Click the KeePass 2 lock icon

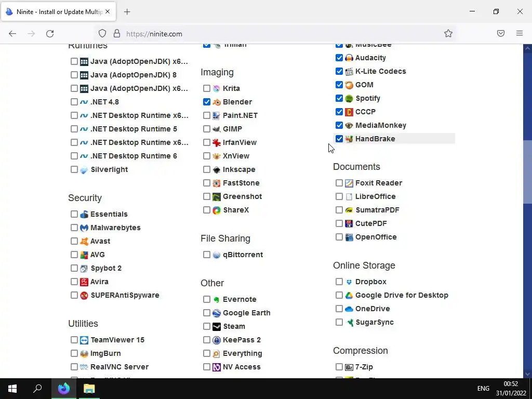[217, 340]
